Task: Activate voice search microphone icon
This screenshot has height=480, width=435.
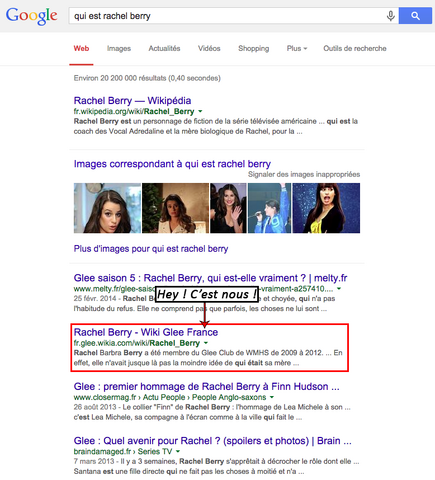Action: (391, 16)
